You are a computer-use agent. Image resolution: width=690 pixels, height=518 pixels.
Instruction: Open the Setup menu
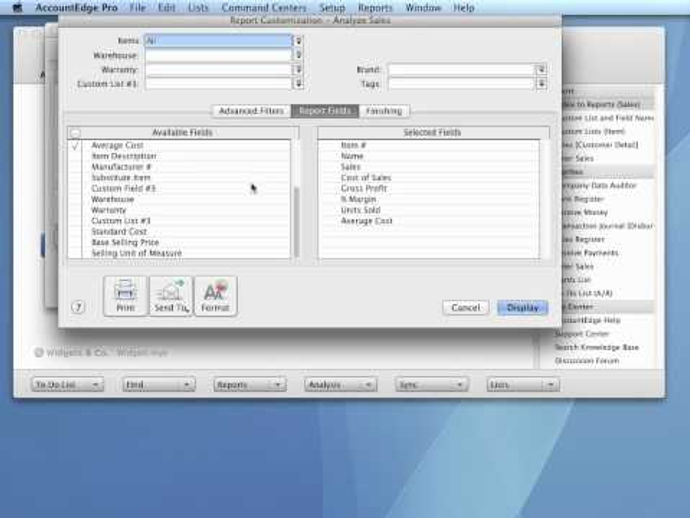point(332,7)
